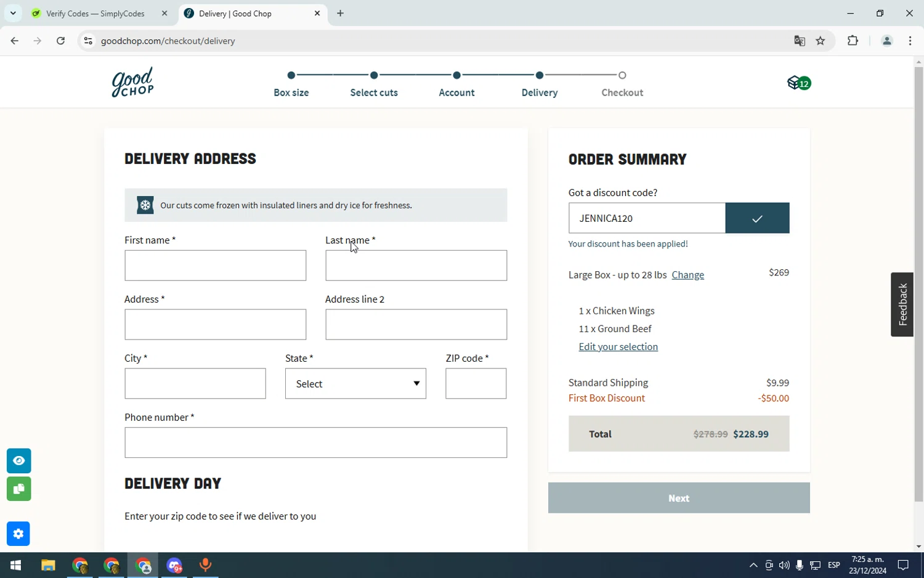Open Chrome three-dot menu
The height and width of the screenshot is (578, 924).
[910, 41]
